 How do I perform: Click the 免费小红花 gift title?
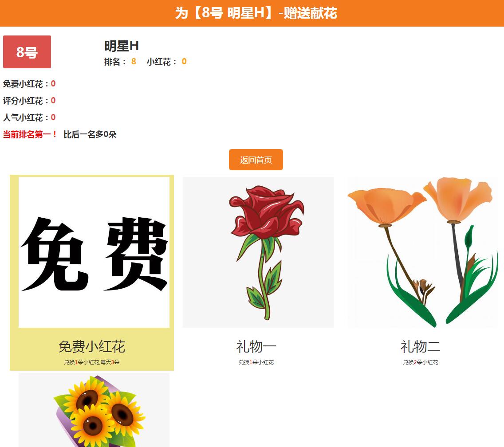(x=92, y=346)
